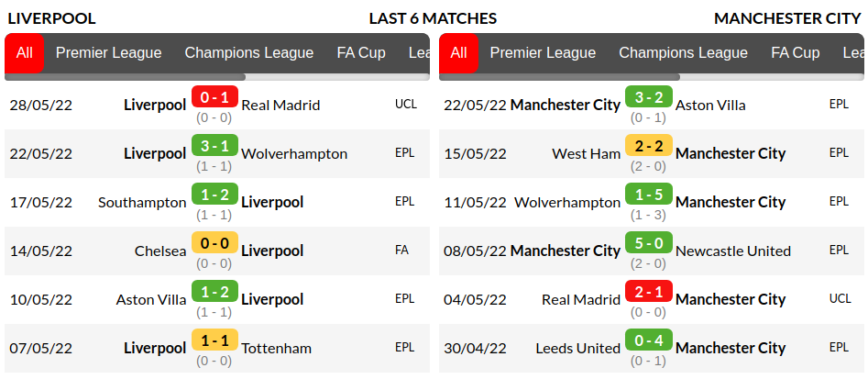This screenshot has width=868, height=379.
Task: Switch Liverpool panel to Premier League tab
Action: pyautogui.click(x=108, y=53)
